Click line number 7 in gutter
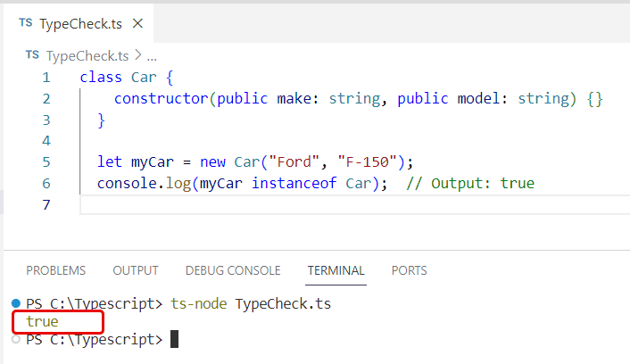This screenshot has width=630, height=364. click(46, 204)
